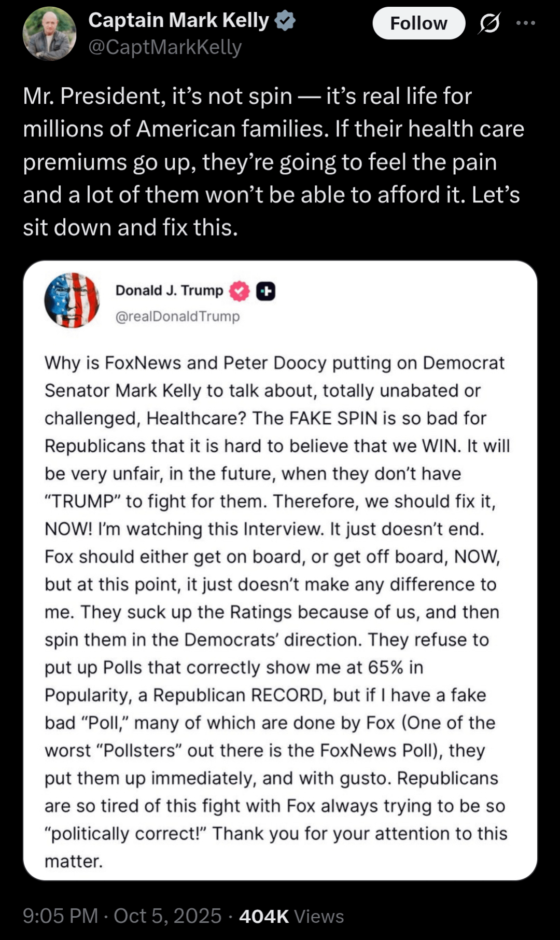Open the @CaptMarkKelly handle link
560x940 pixels.
(165, 48)
